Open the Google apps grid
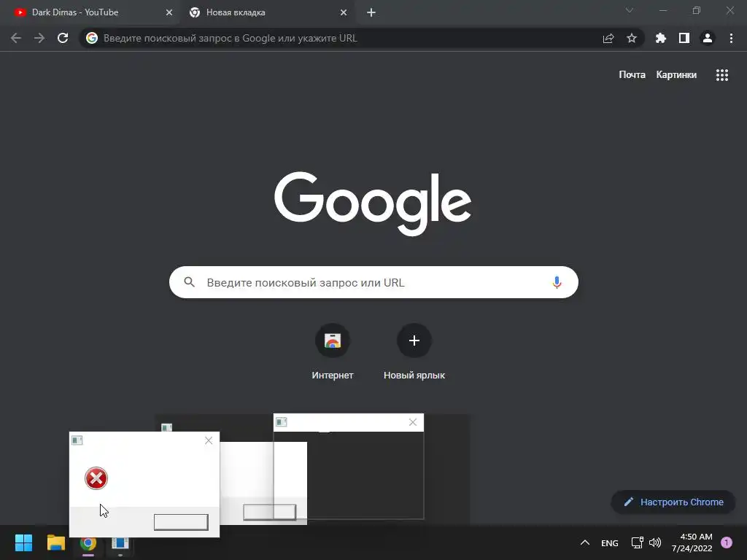 coord(722,75)
